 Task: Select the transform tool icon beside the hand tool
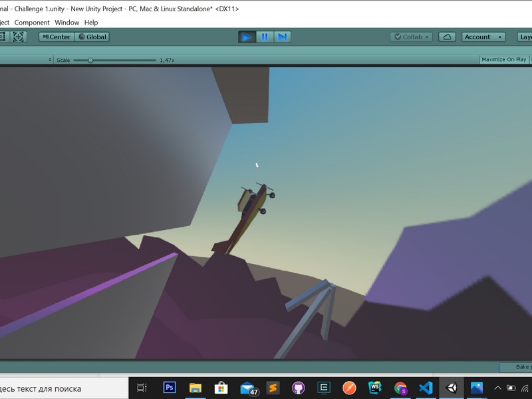[x=17, y=37]
